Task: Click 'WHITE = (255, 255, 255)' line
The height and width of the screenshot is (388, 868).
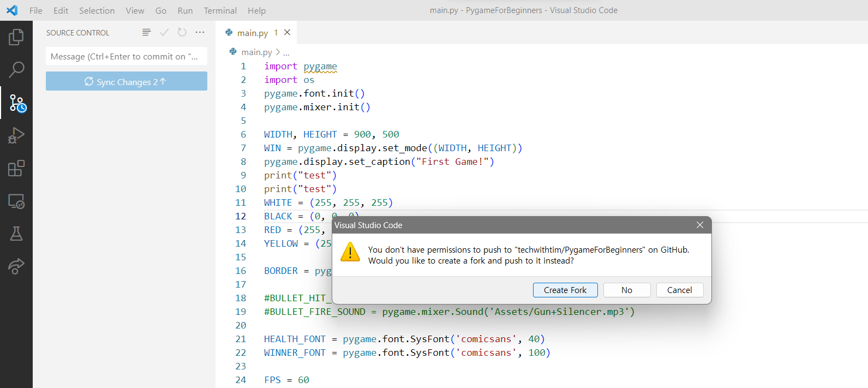Action: tap(328, 202)
